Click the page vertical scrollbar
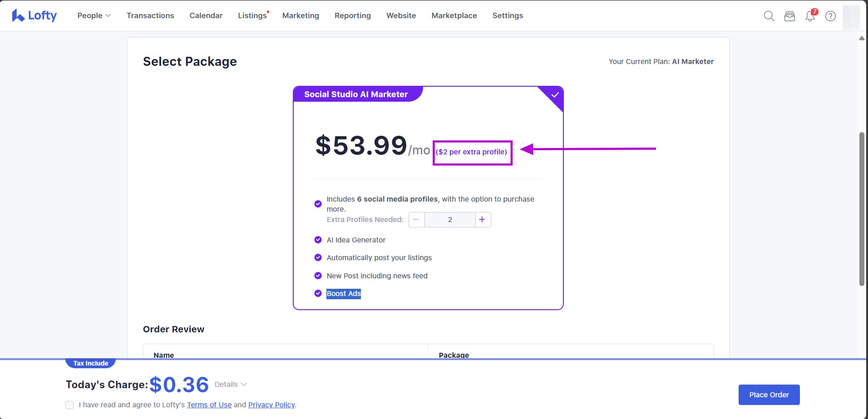Viewport: 868px width, 419px height. (x=861, y=209)
